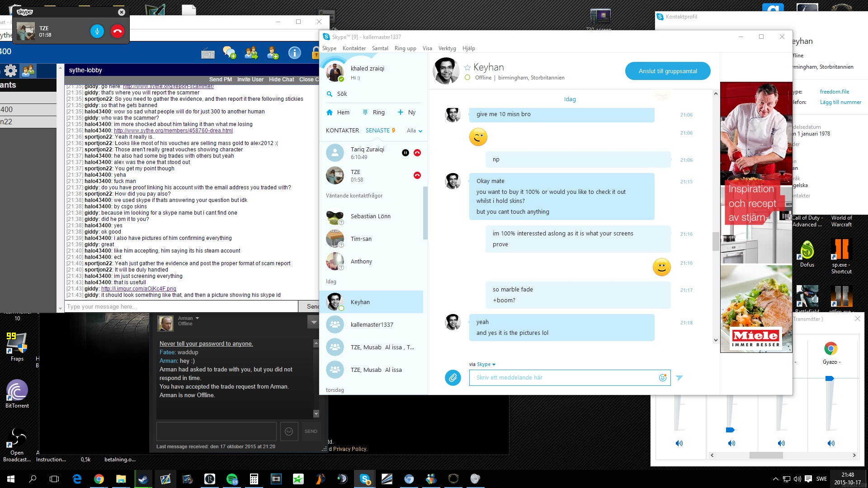Click the paperclip attach file icon
This screenshot has height=488, width=868.
point(453,378)
